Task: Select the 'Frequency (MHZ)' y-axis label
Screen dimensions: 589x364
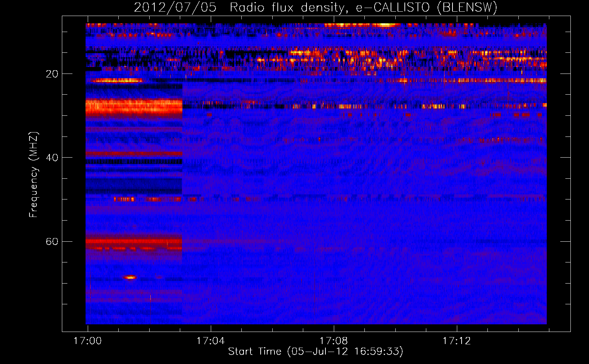Action: pos(33,175)
